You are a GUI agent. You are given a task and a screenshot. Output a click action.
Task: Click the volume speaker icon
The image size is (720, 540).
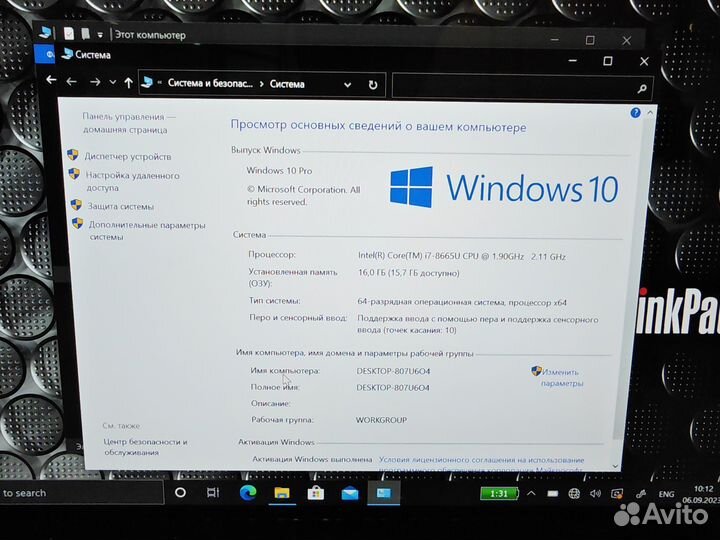(596, 494)
